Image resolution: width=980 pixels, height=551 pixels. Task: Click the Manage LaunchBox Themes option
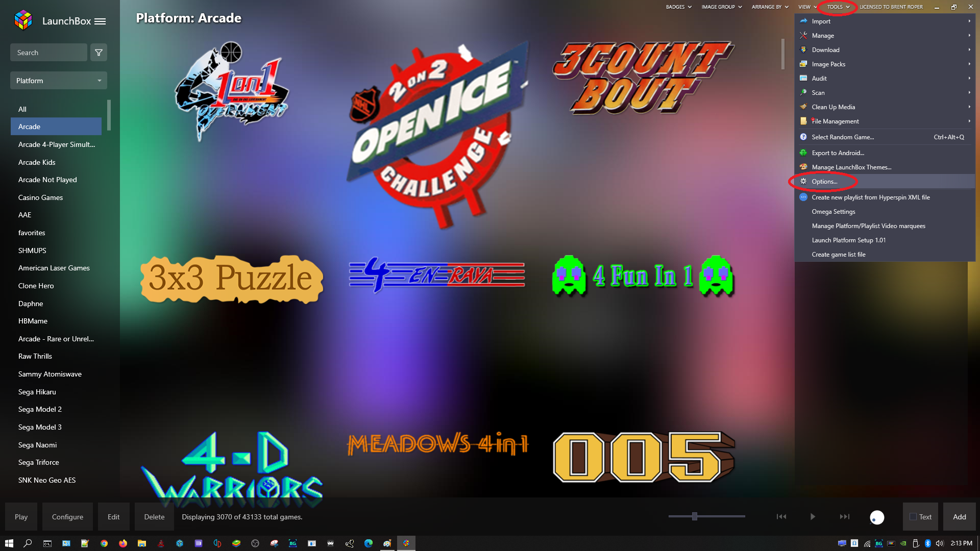(851, 167)
